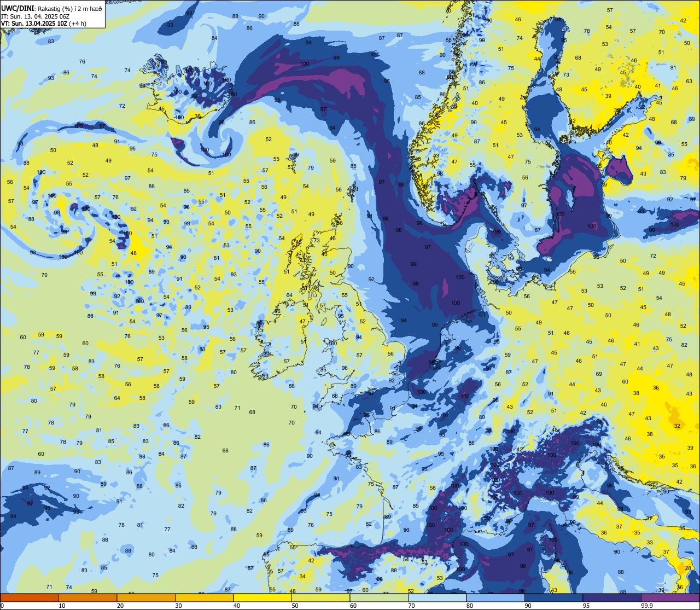Select the yellow-green 60–70 legend swatch

[x=379, y=597]
